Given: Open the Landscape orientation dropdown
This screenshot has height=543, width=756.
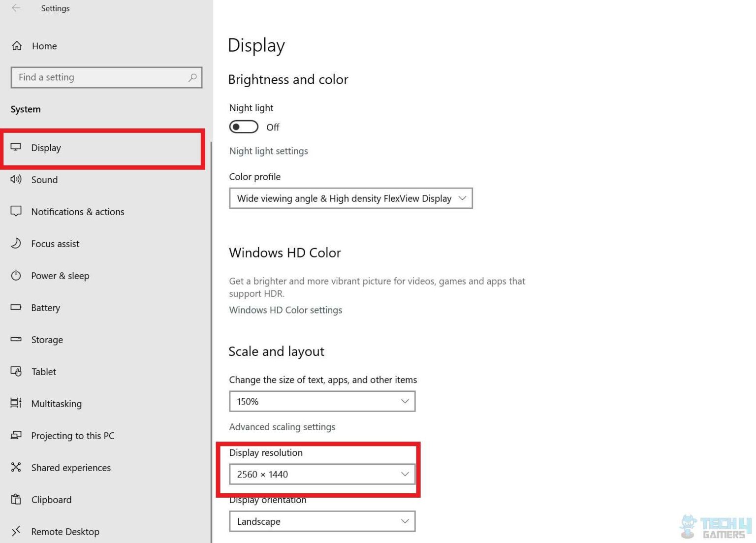Looking at the screenshot, I should 322,521.
